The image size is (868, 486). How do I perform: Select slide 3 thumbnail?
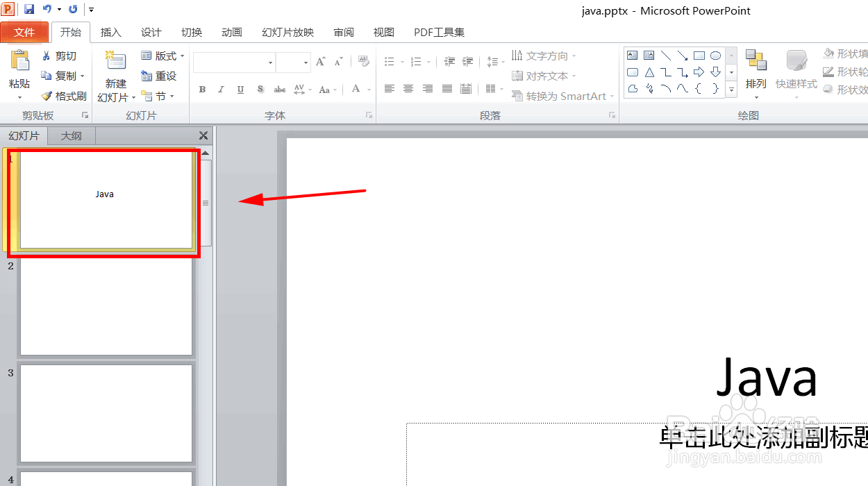tap(106, 413)
